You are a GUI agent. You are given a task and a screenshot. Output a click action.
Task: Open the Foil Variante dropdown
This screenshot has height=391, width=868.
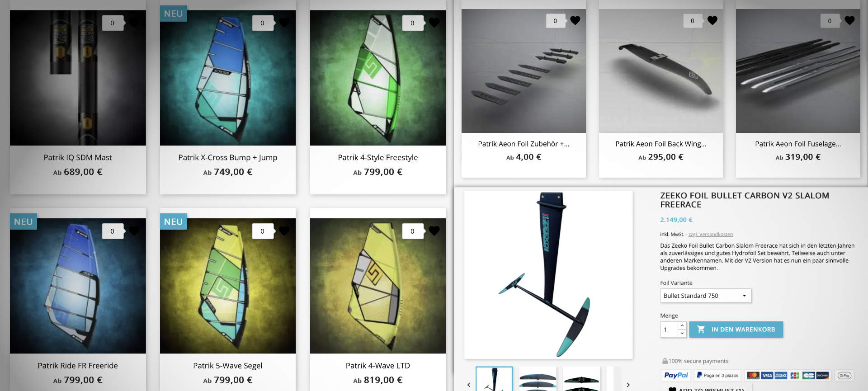(705, 296)
